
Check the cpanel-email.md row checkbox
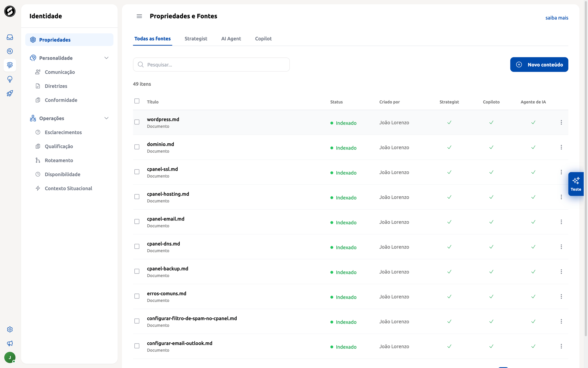(x=137, y=221)
